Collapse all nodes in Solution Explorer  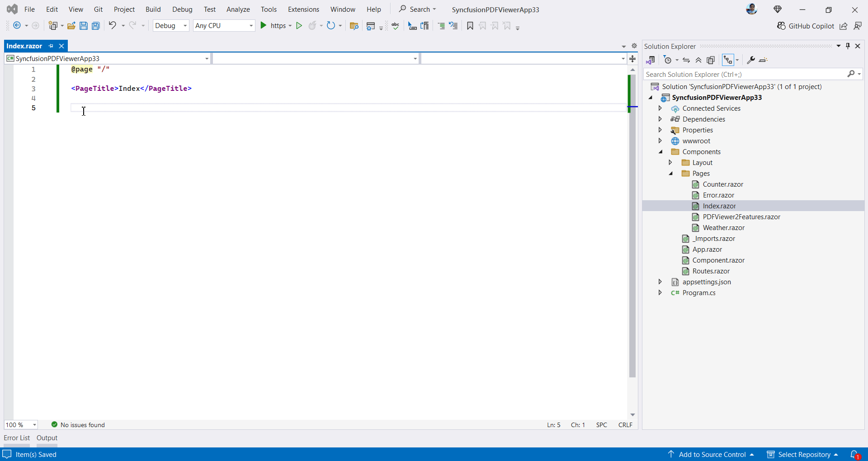pos(698,60)
